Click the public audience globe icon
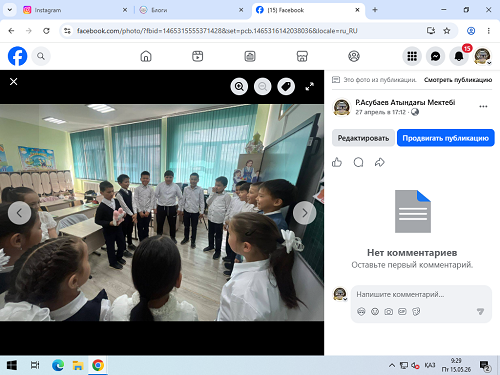This screenshot has width=500, height=375. coord(415,112)
